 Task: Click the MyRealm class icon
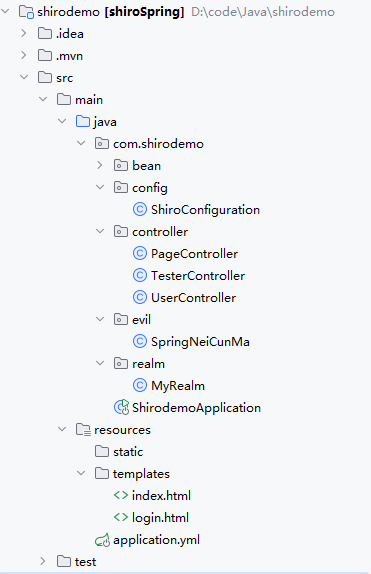coord(140,385)
